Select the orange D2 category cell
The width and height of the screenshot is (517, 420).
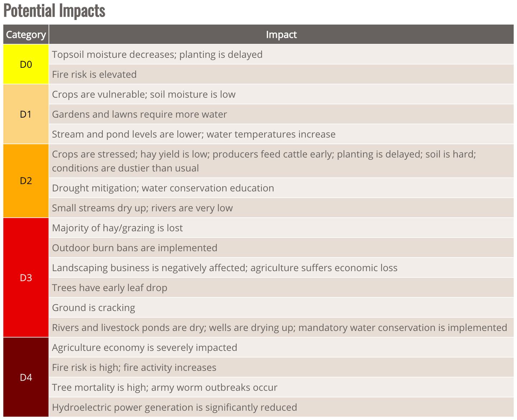click(26, 181)
